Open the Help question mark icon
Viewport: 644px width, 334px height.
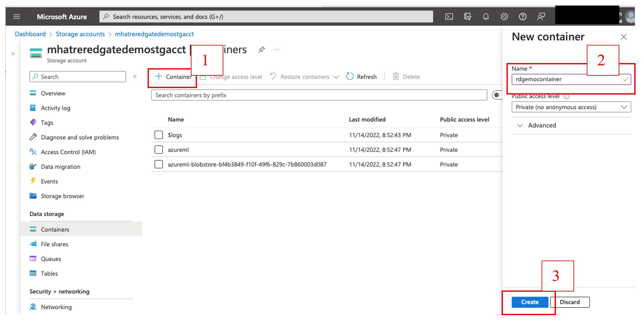[522, 17]
